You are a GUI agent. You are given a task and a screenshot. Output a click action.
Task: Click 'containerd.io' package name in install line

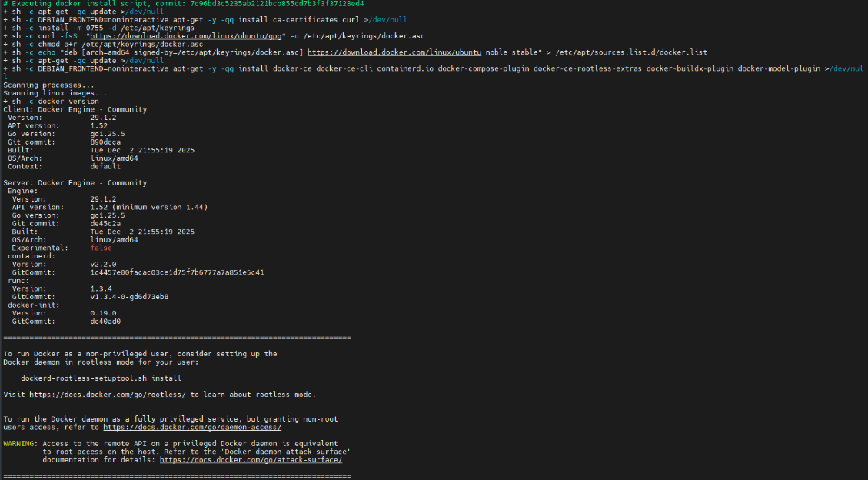click(x=405, y=68)
